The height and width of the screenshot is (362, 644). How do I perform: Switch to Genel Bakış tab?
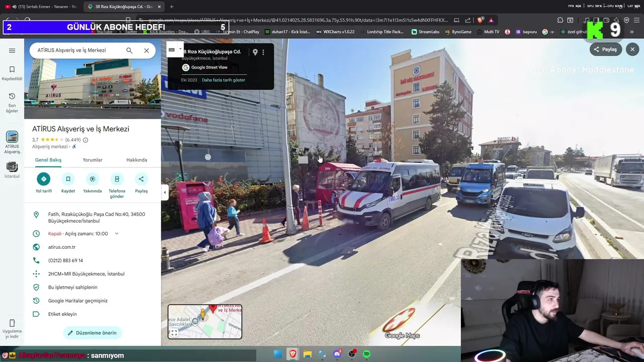pos(48,160)
